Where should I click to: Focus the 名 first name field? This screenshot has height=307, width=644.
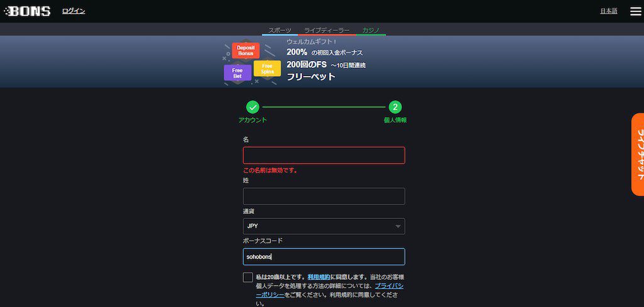coord(324,155)
